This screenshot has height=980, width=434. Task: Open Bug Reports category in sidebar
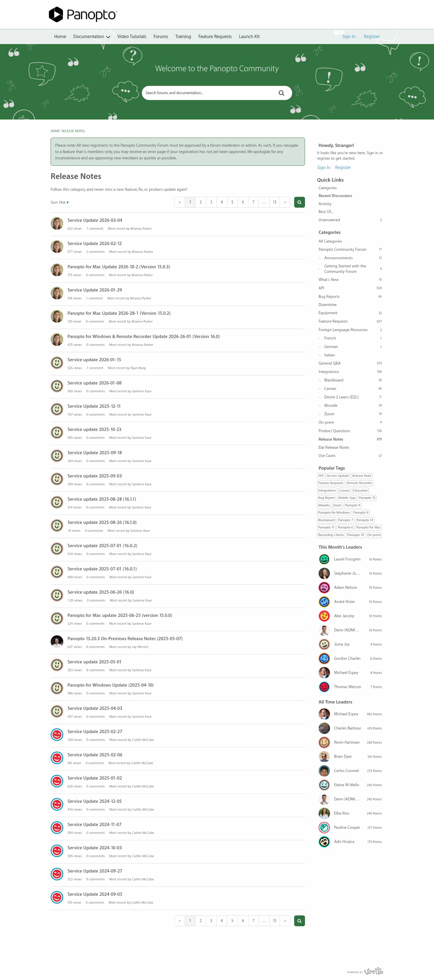[x=329, y=296]
